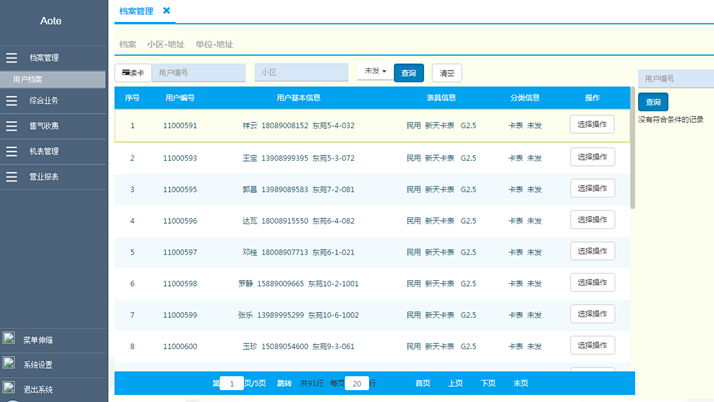Click 选择操作 for user 11000591

592,124
